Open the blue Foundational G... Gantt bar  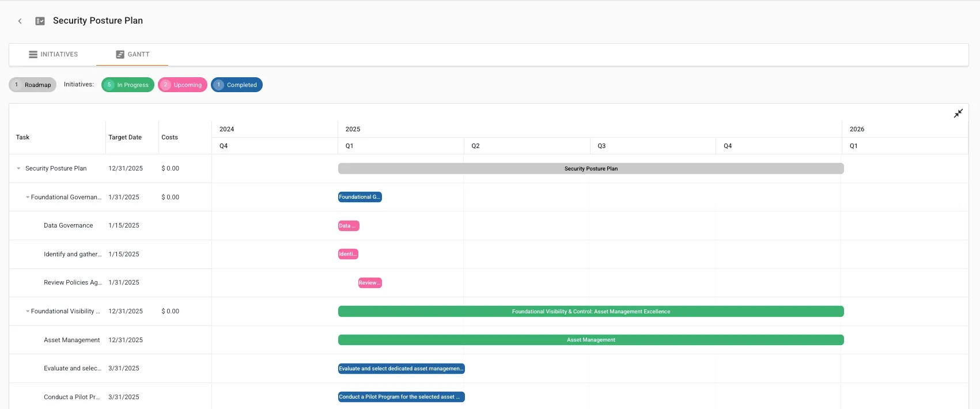click(x=360, y=197)
